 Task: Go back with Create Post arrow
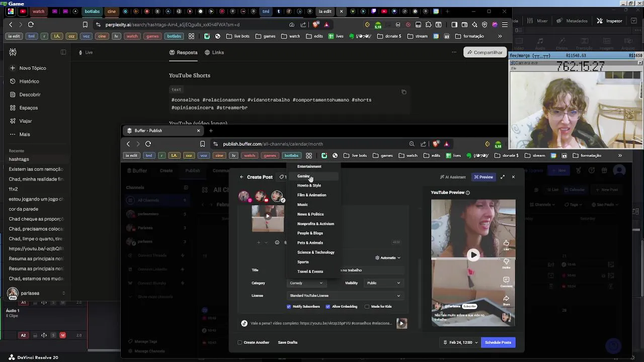242,177
